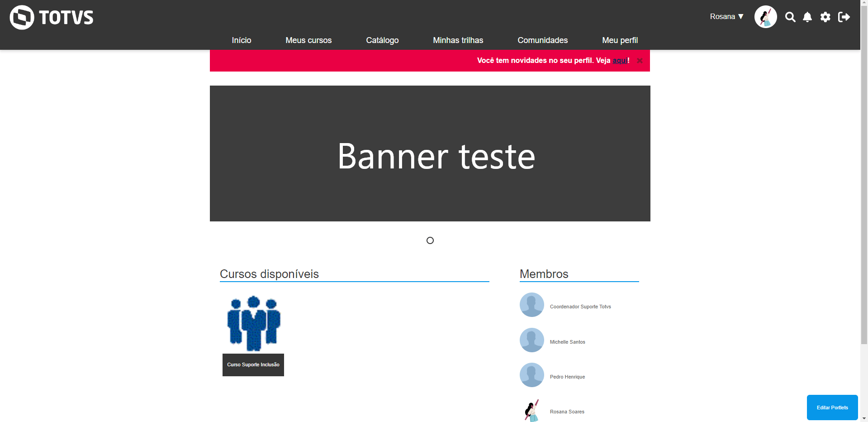The width and height of the screenshot is (868, 422).
Task: Follow the 'aqui' link in notification
Action: pyautogui.click(x=620, y=61)
